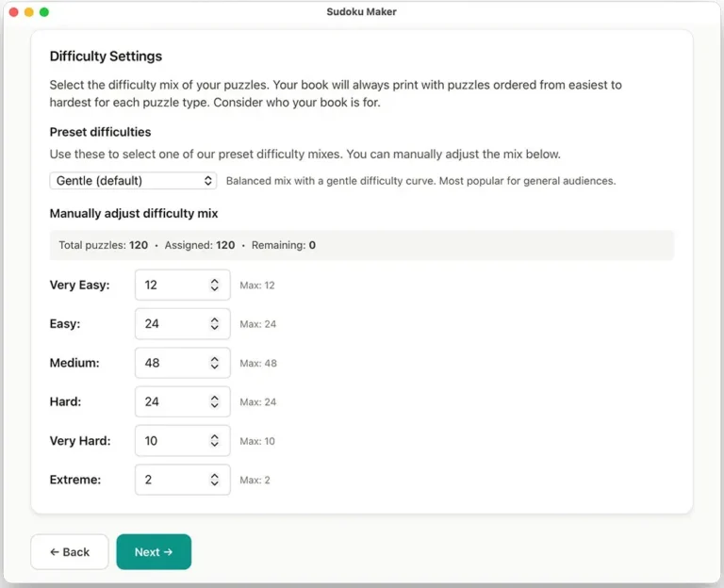
Task: Focus the Very Easy number field
Action: [x=171, y=285]
